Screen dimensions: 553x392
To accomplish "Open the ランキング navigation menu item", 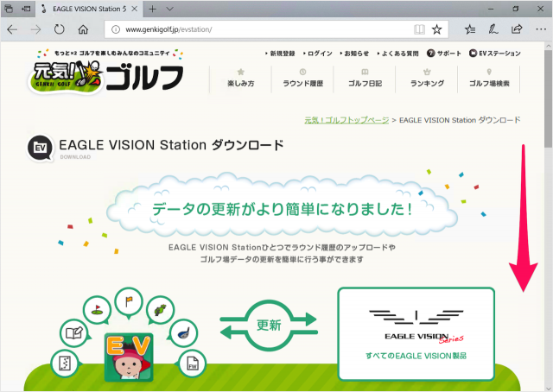I will pos(427,79).
